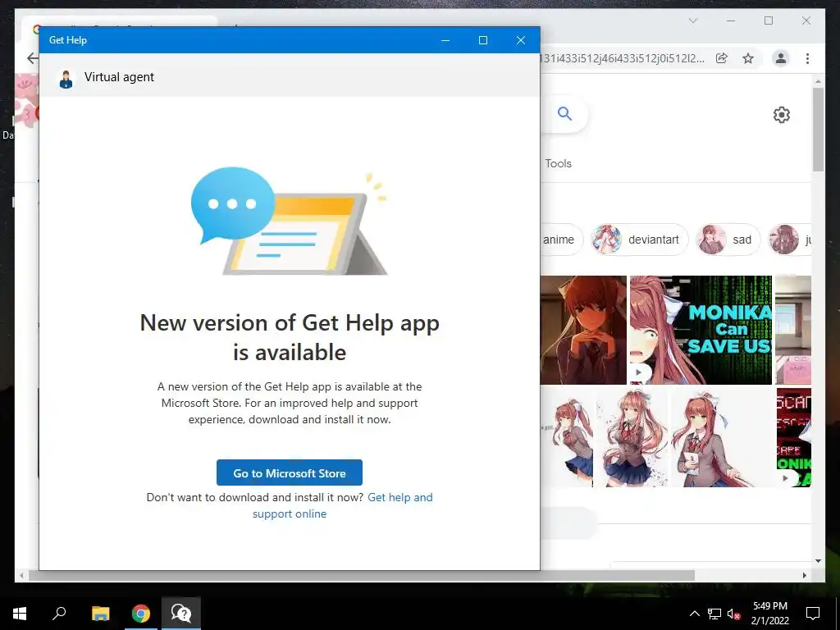Open the clock showing 5:49 PM
Viewport: 840px width, 630px height.
[x=769, y=614]
